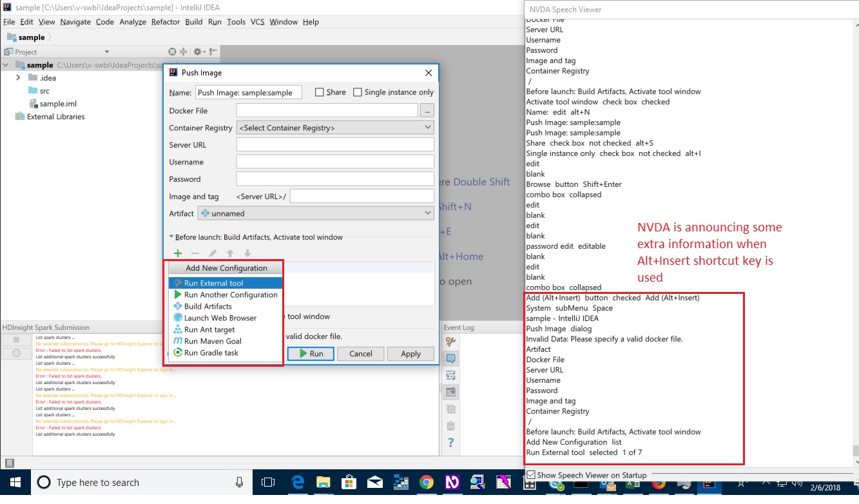Toggle Show Speech Viewer on Startup
This screenshot has height=504, width=859.
[530, 475]
